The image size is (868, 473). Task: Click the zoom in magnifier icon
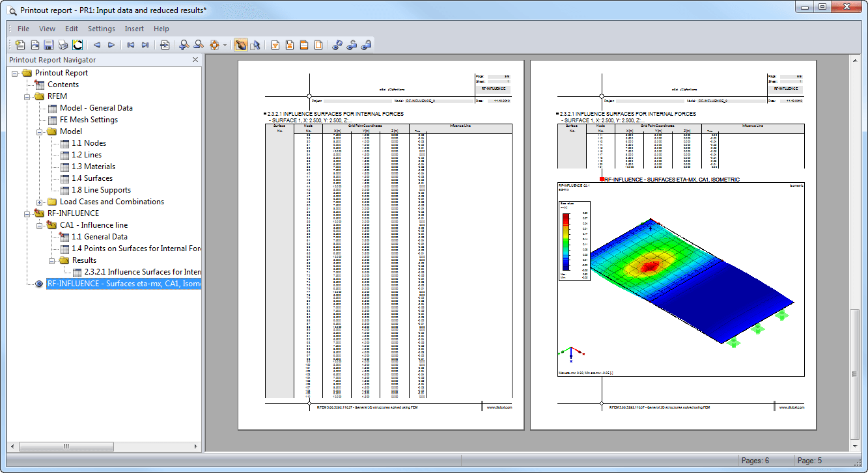click(184, 45)
